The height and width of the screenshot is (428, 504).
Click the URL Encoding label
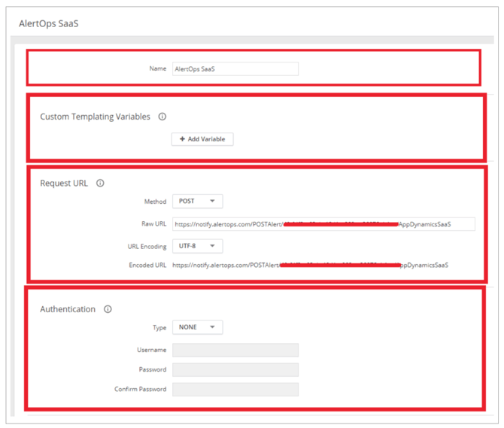(x=147, y=247)
